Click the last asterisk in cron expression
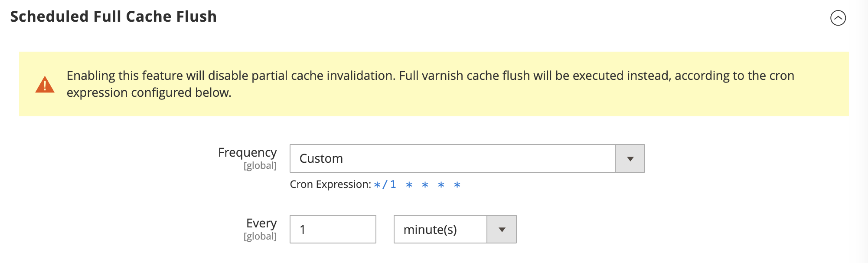Viewport: 868px width, 263px height. pos(457,185)
